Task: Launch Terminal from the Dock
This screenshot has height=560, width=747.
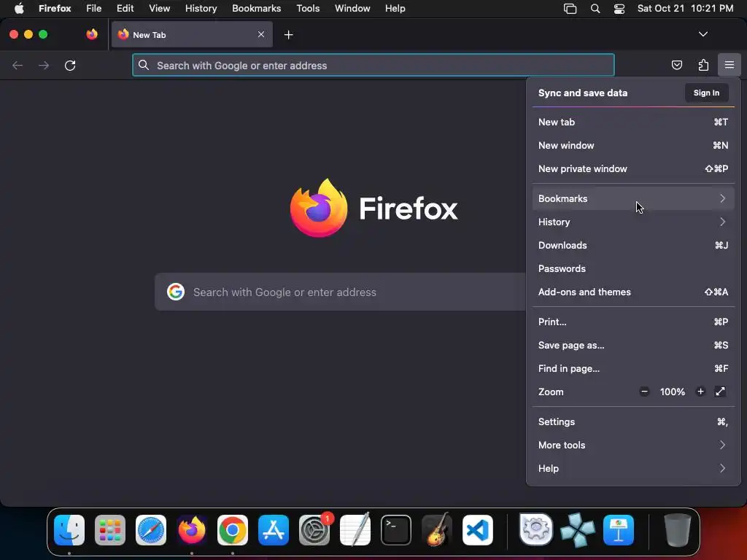Action: tap(396, 530)
